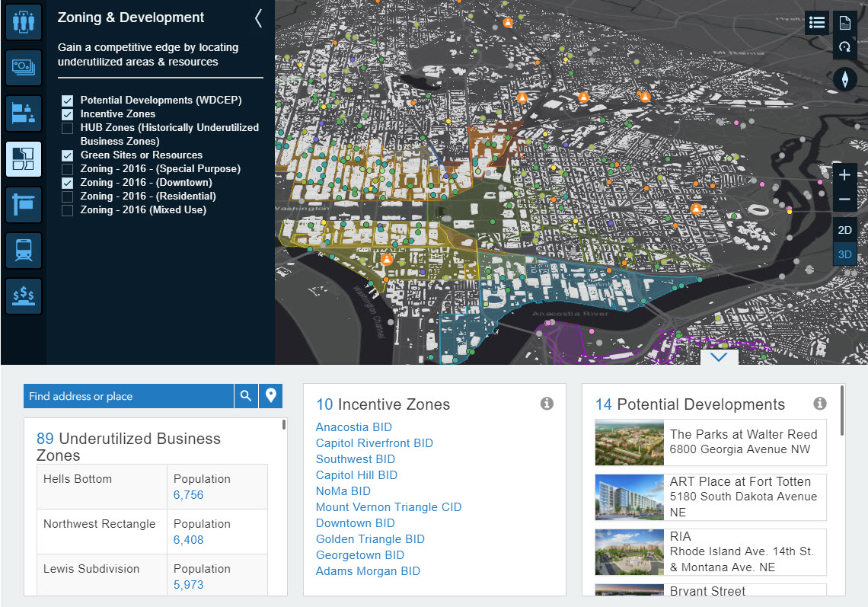Open the Demographics people sidebar icon

[24, 22]
